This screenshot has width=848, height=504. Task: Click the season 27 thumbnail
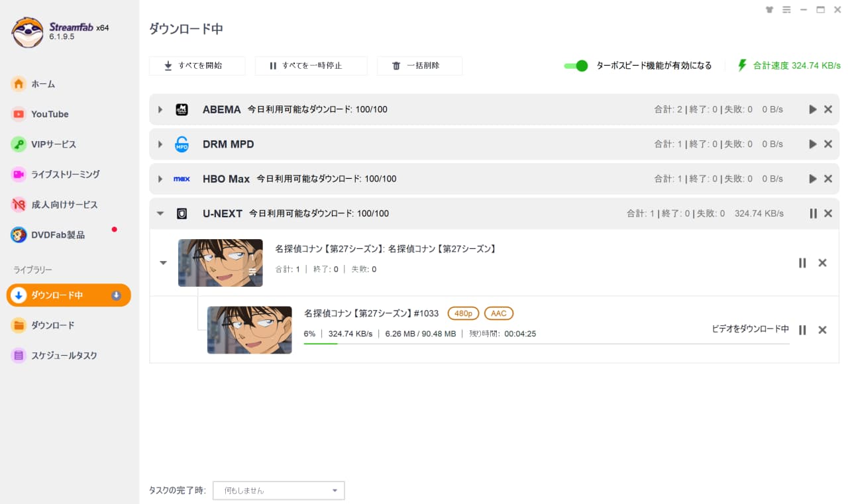click(221, 263)
